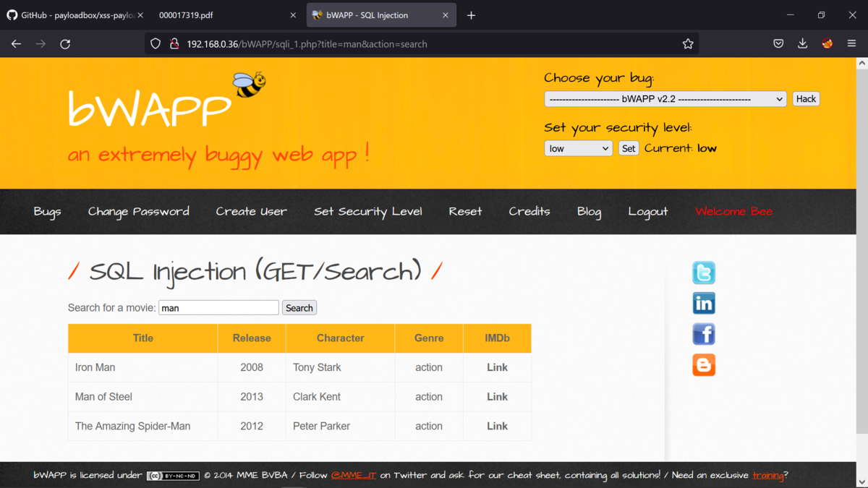Click the insecure connection padlock icon
Viewport: 868px width, 488px height.
pos(174,43)
